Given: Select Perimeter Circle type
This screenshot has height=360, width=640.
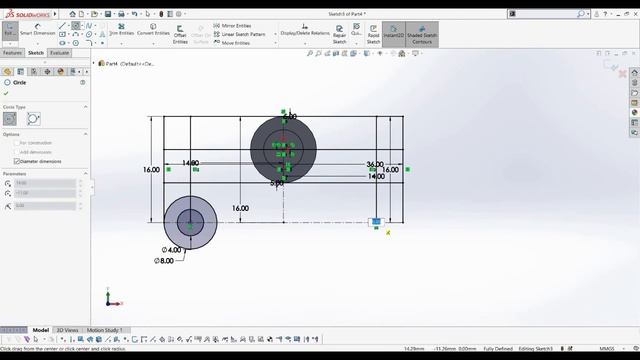Looking at the screenshot, I should tap(33, 119).
